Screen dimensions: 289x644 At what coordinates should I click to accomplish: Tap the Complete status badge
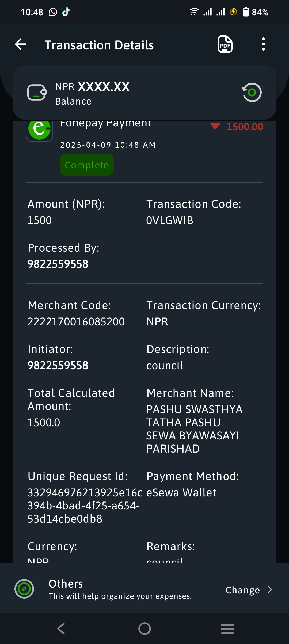tap(87, 165)
